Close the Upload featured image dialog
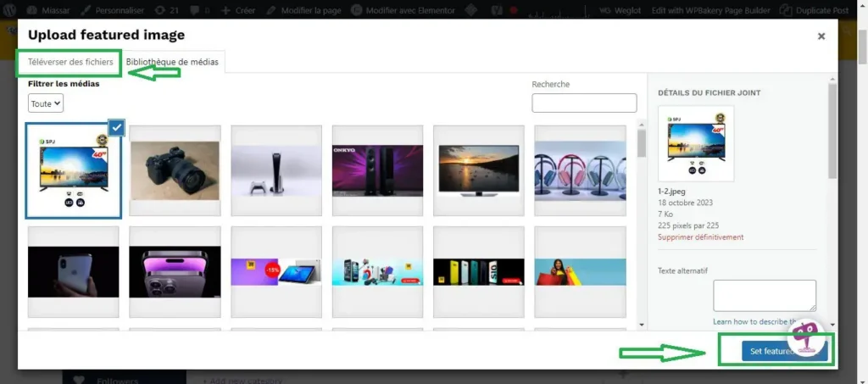 click(821, 36)
